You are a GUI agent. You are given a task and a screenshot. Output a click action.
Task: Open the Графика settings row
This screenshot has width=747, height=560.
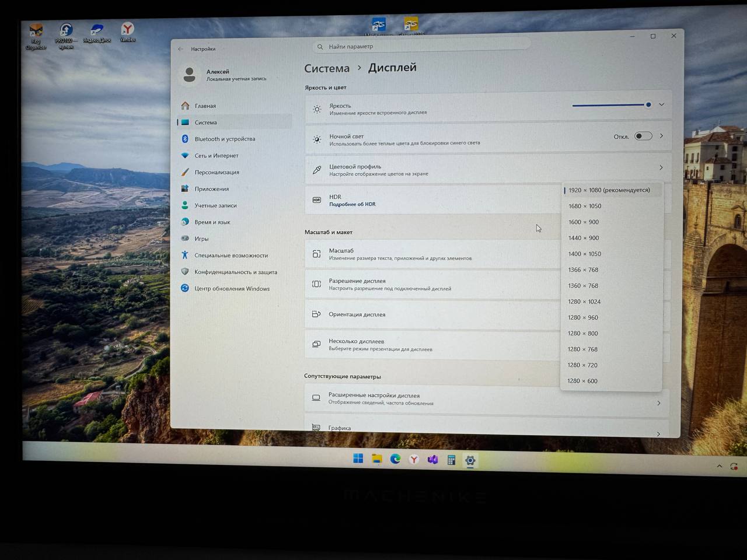click(487, 426)
